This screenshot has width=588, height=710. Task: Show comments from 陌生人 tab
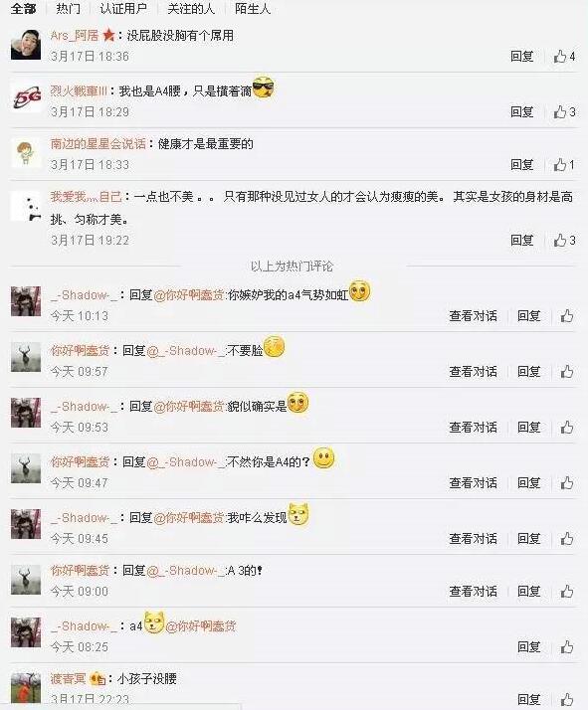pyautogui.click(x=253, y=9)
